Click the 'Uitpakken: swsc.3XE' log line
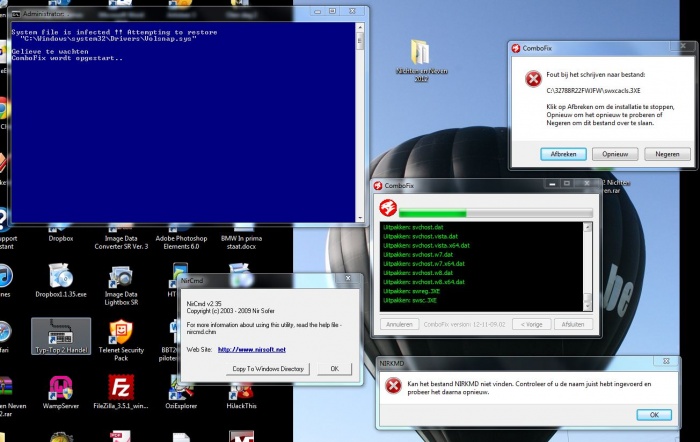 (410, 300)
